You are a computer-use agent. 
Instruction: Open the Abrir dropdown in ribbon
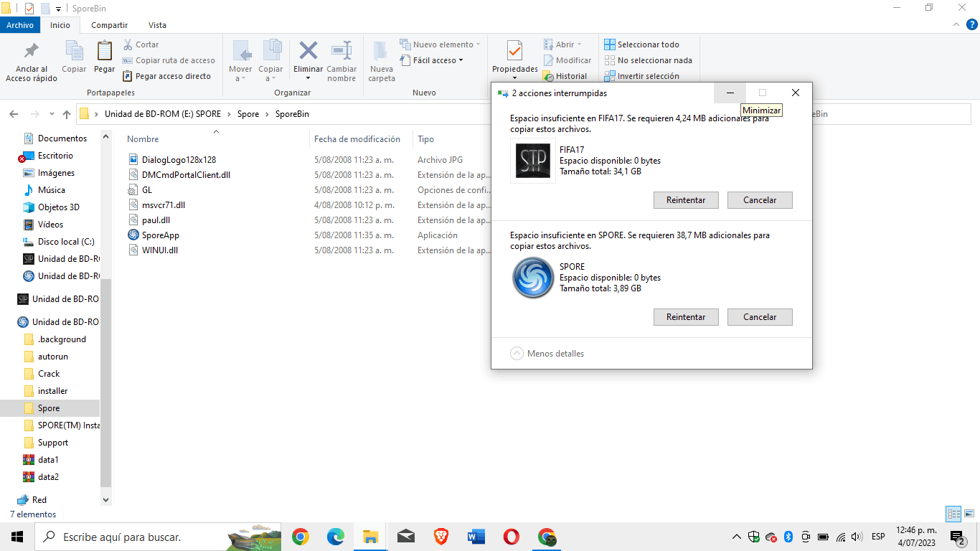tap(562, 44)
